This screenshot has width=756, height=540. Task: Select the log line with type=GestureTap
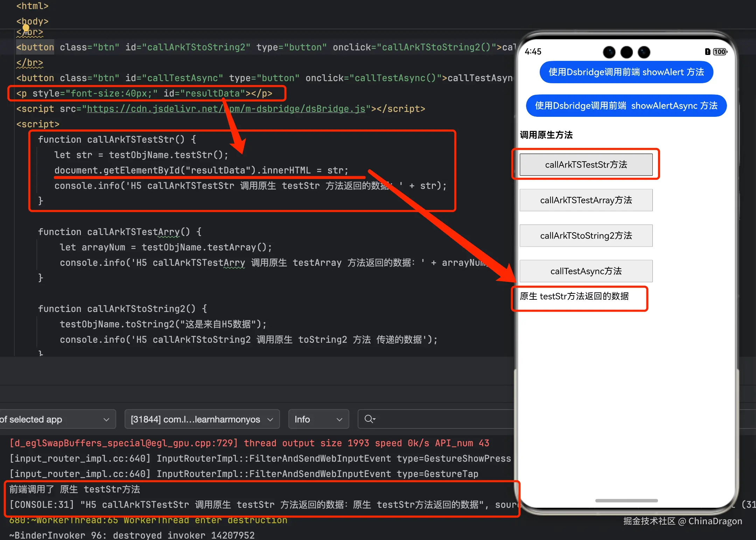point(244,474)
